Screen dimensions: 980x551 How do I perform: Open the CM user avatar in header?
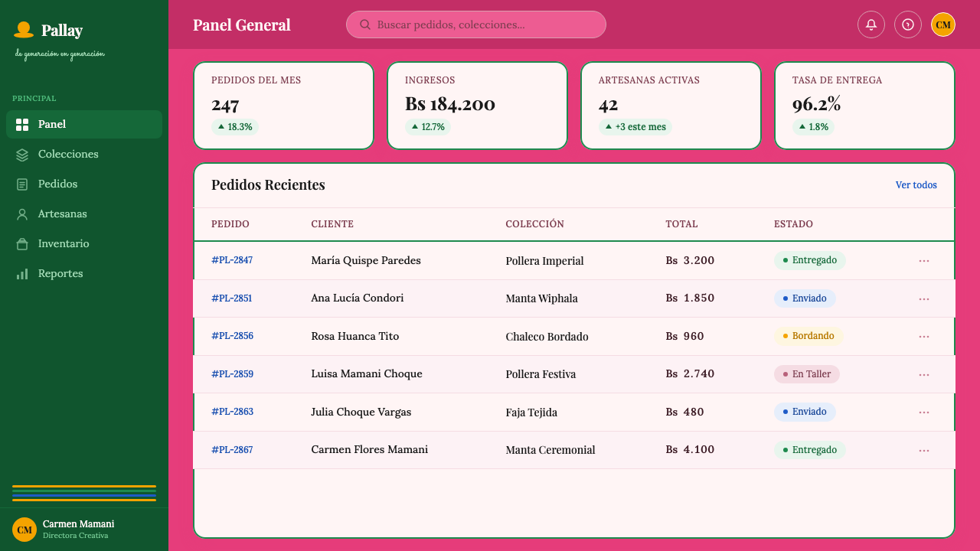(x=943, y=24)
